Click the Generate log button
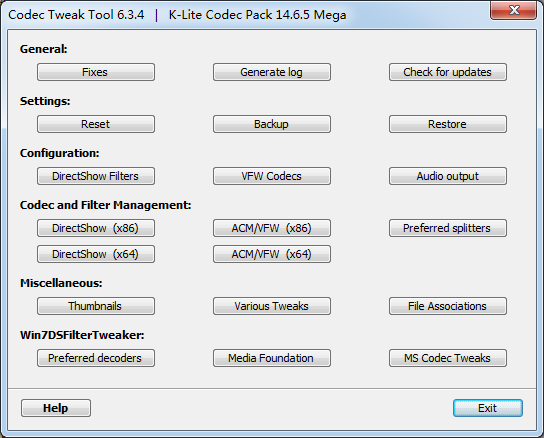Screen dimensions: 544x438 272,72
